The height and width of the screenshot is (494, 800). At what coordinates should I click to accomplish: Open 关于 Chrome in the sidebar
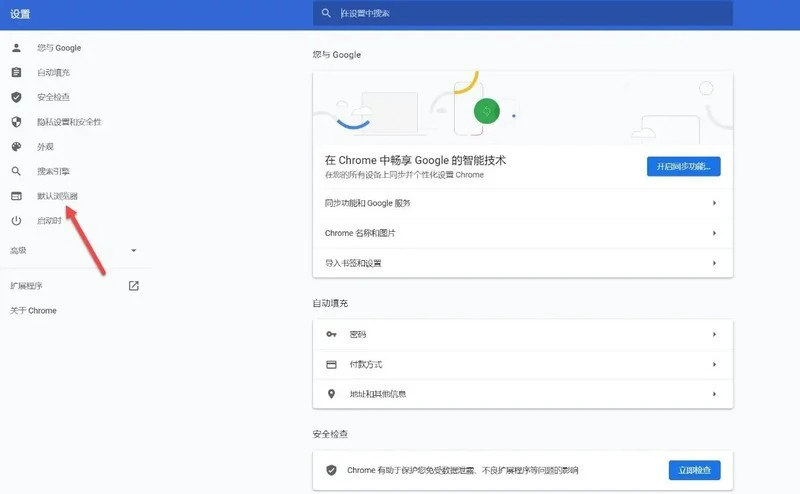point(34,310)
